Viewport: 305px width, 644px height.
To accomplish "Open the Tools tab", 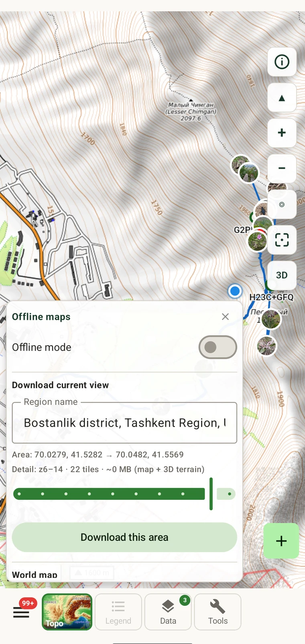I will pos(218,612).
